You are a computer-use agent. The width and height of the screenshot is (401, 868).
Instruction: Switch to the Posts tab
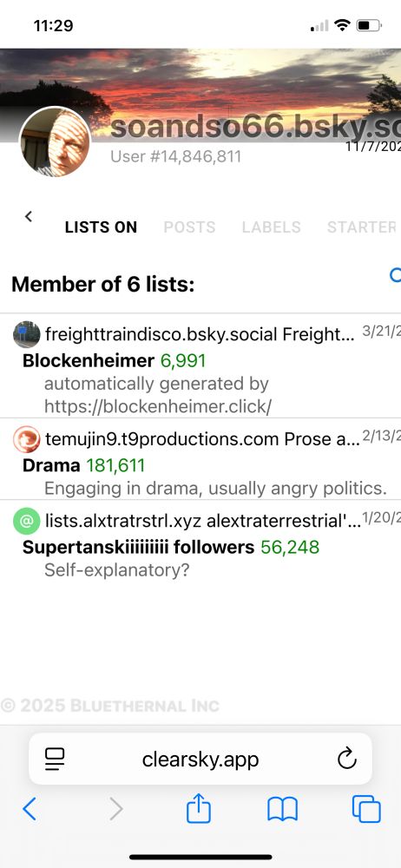point(189,227)
